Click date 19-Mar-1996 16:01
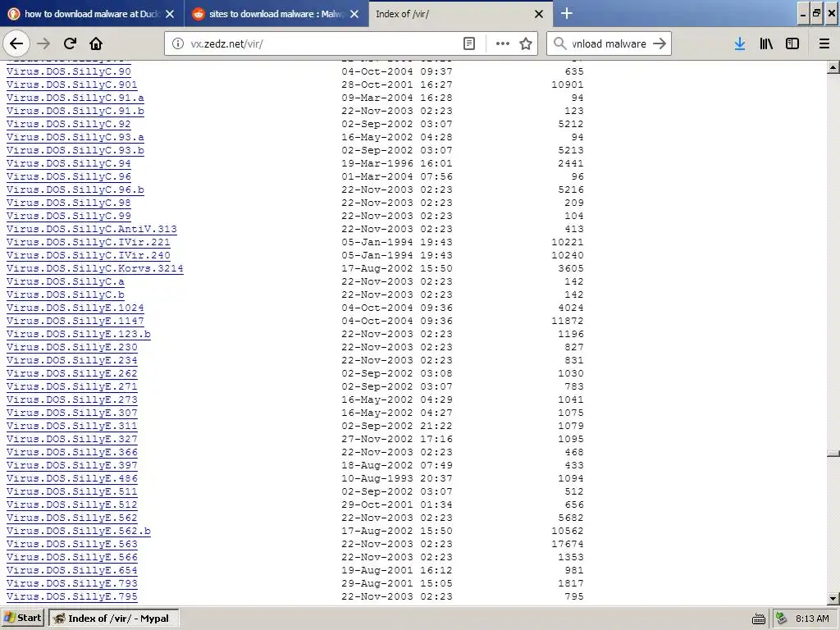This screenshot has width=840, height=630. tap(397, 163)
